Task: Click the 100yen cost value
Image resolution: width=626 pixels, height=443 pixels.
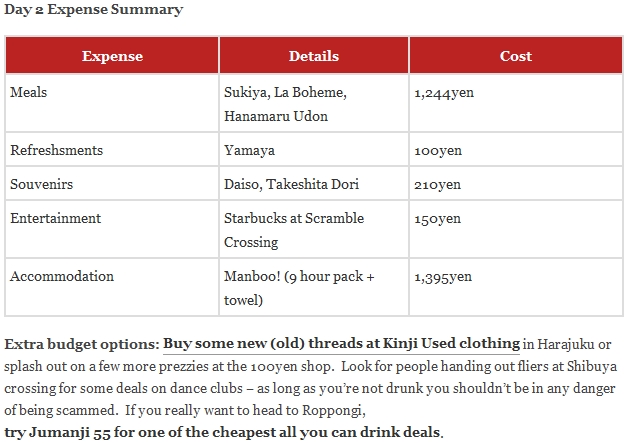Action: coord(438,150)
